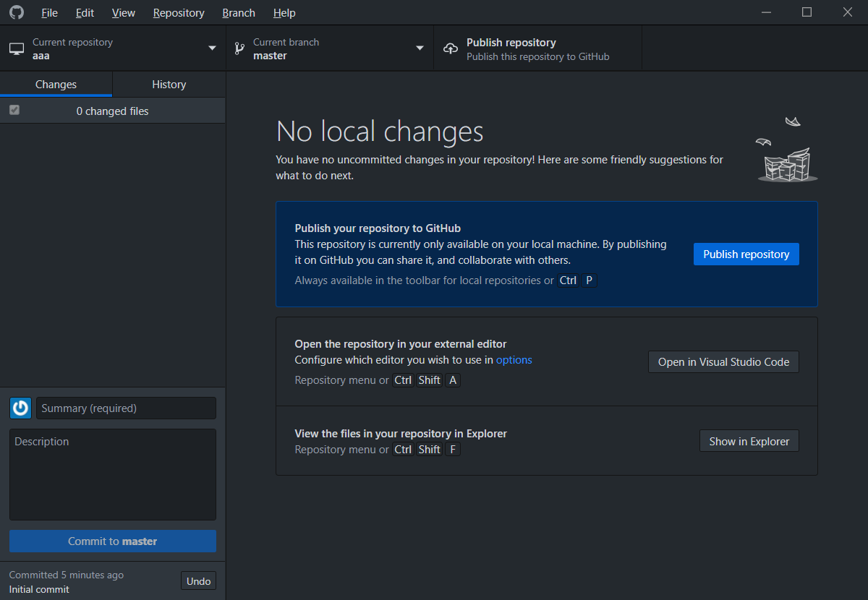Open the Repository menu
868x600 pixels.
pyautogui.click(x=179, y=13)
